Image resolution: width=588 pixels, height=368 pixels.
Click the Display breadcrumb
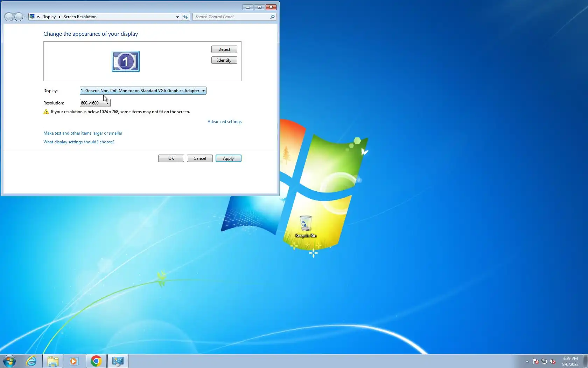49,17
